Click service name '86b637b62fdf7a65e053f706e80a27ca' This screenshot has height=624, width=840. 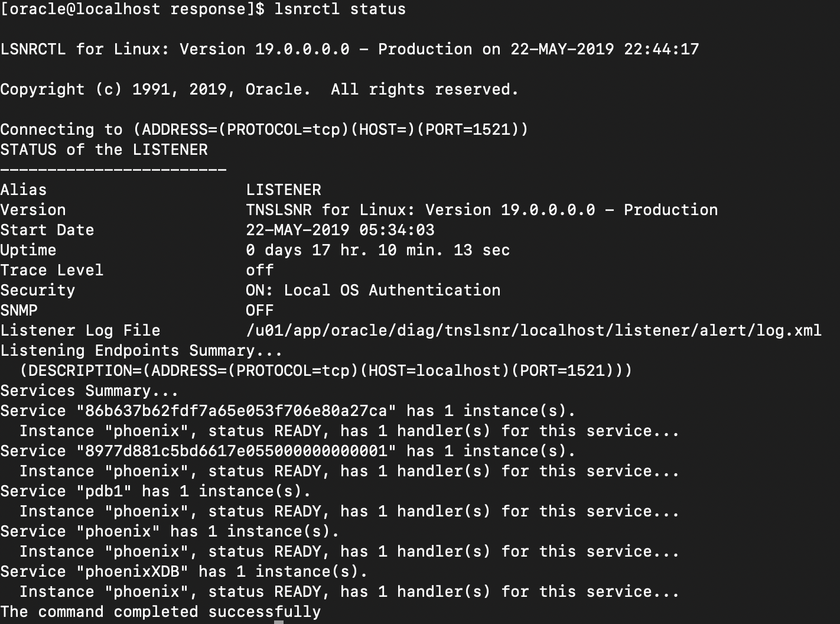(236, 411)
